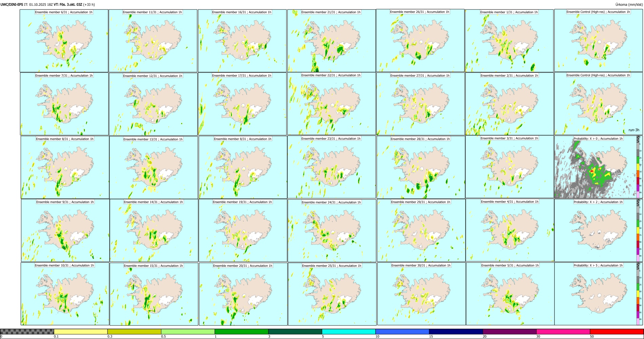Open the Ensemble member 24/31 panel

pos(332,231)
